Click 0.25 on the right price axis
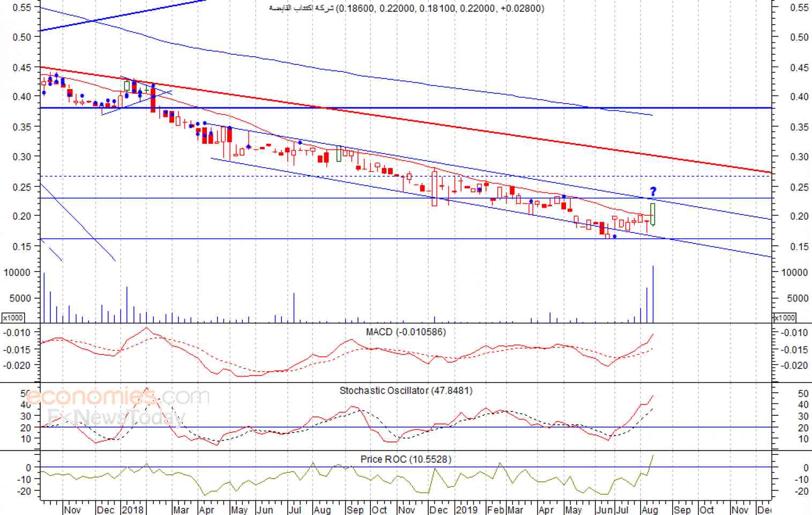The width and height of the screenshot is (812, 515). click(x=799, y=187)
